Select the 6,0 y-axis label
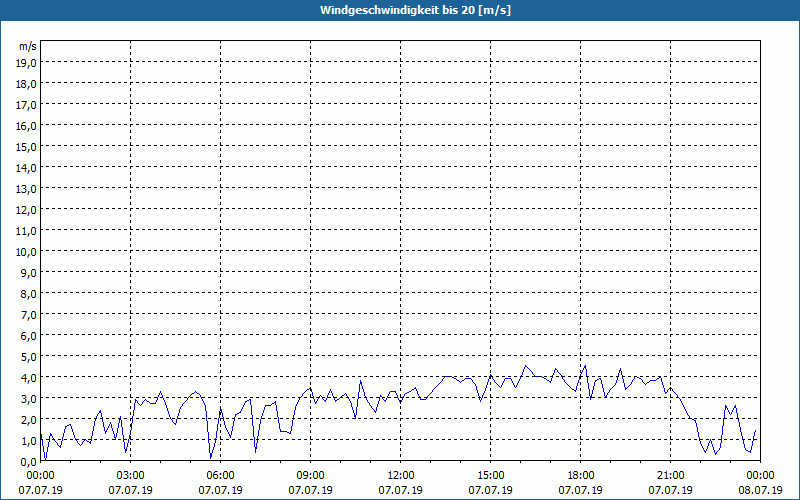Screen dimensions: 800x500 (x=28, y=336)
